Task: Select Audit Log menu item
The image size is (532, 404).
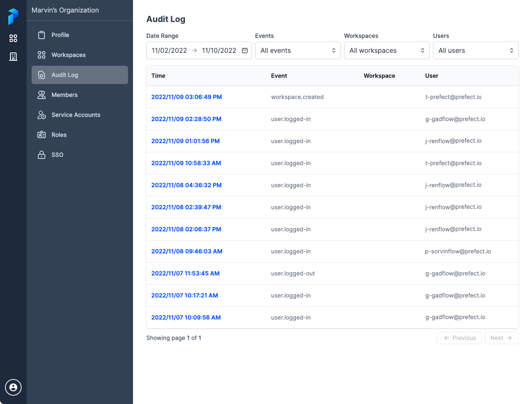Action: (x=80, y=75)
